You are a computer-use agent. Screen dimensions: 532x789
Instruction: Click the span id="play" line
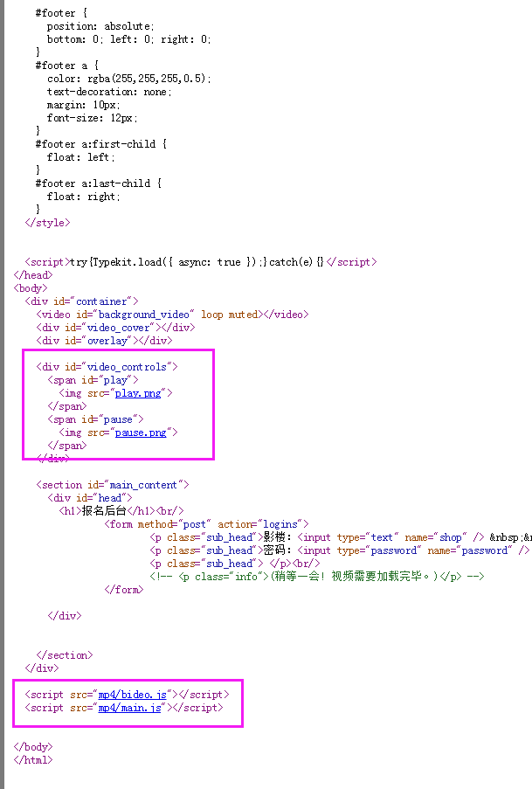(x=93, y=380)
